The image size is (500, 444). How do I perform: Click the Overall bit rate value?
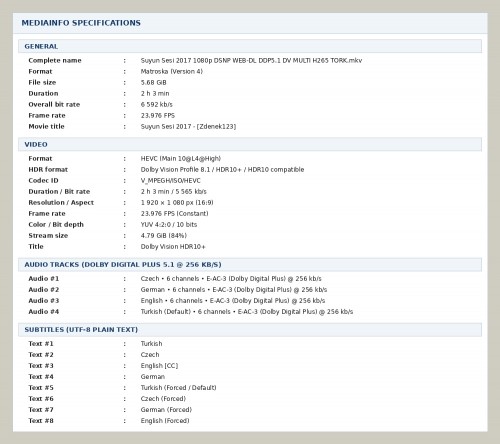pos(157,104)
